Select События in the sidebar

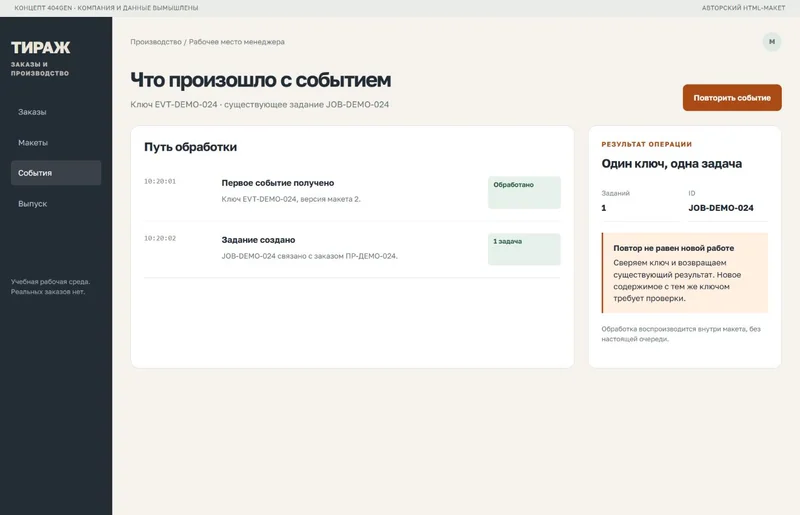tap(56, 173)
